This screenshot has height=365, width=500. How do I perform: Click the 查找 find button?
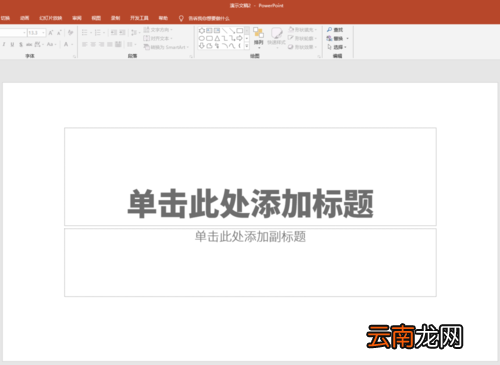(x=335, y=30)
